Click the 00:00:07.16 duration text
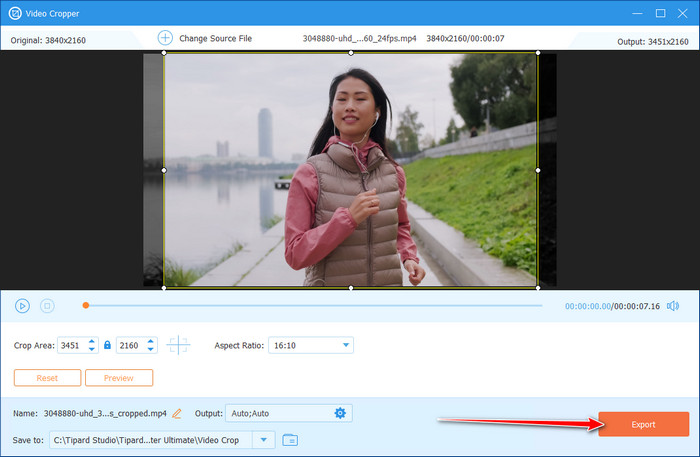 click(636, 306)
